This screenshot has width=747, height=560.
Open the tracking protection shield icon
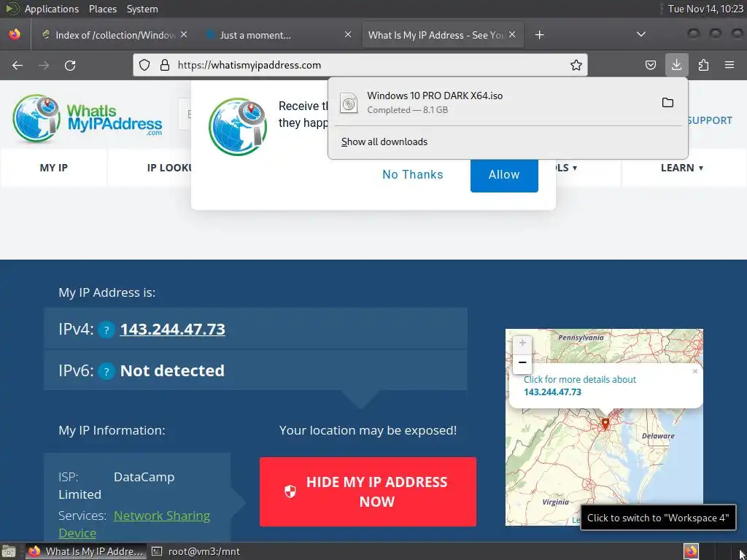144,65
